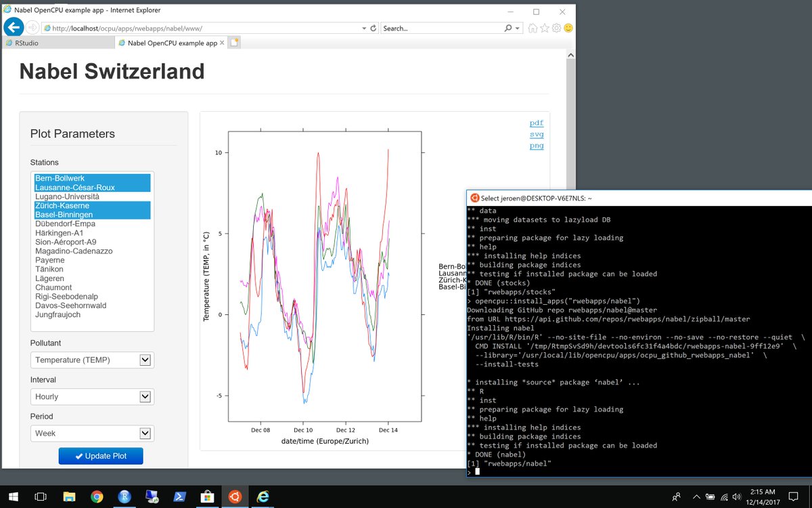Viewport: 812px width, 508px height.
Task: Open Remote Desktop icon on taskbar
Action: [152, 496]
